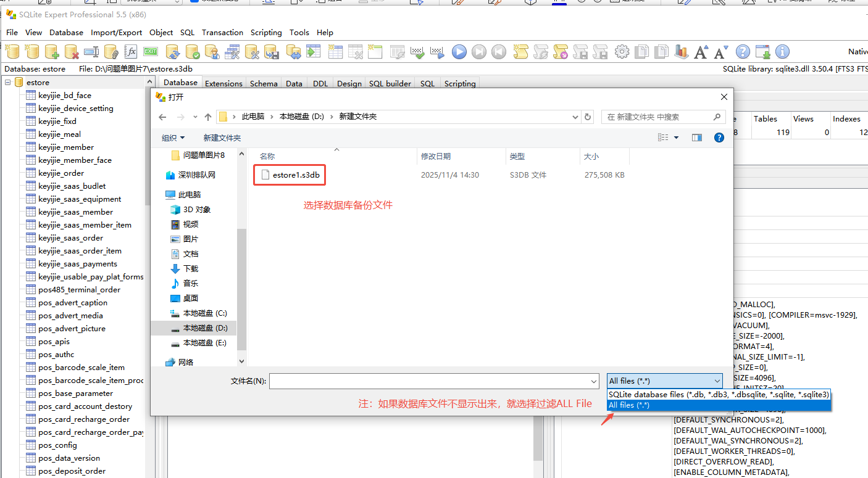This screenshot has width=868, height=478.
Task: Click the import table green arrow icon
Action: click(313, 52)
